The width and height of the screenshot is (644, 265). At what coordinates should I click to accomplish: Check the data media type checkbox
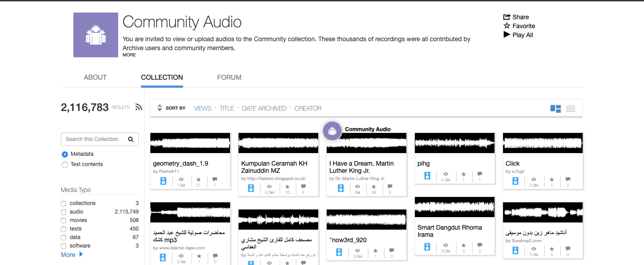[64, 237]
